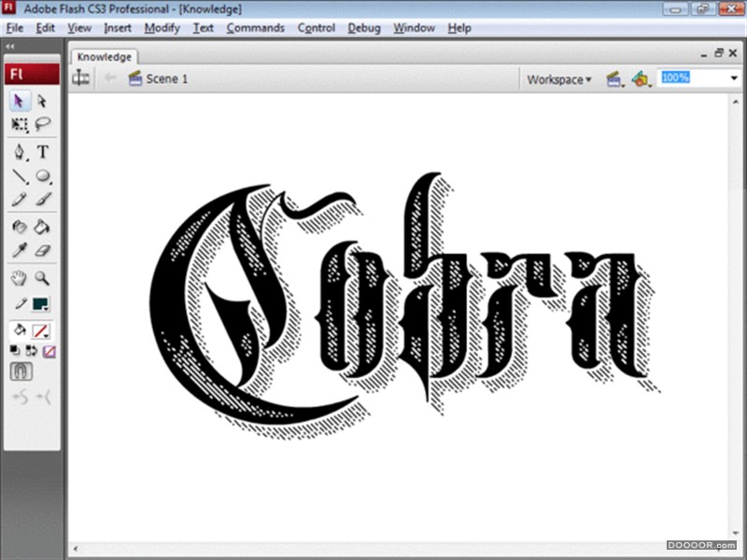This screenshot has width=747, height=560.
Task: Select the Oval shape tool
Action: (42, 176)
